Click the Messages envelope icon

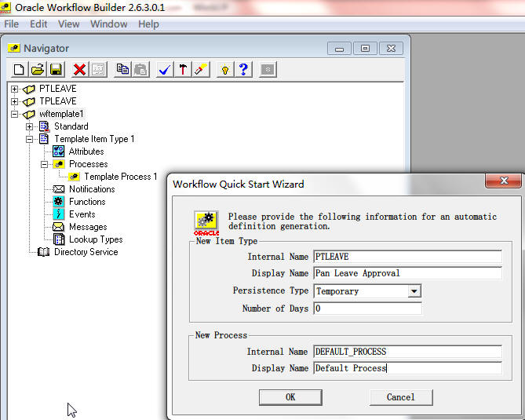[59, 227]
